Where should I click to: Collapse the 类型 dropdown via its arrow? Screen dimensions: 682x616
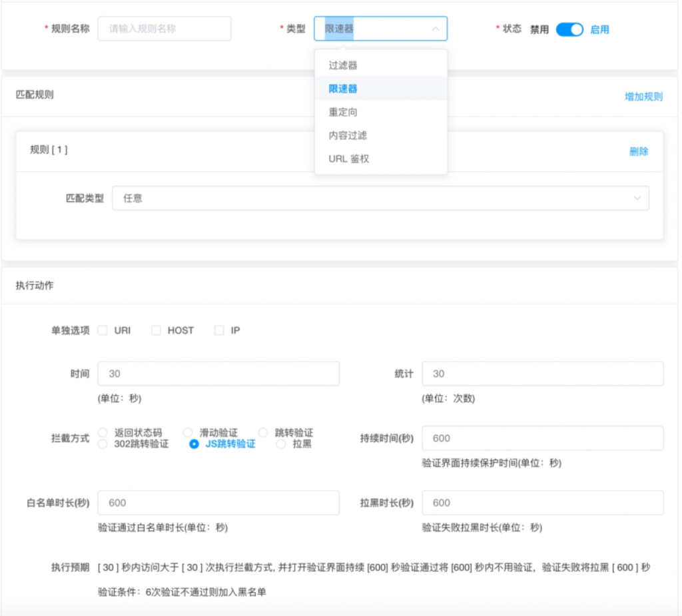point(436,29)
